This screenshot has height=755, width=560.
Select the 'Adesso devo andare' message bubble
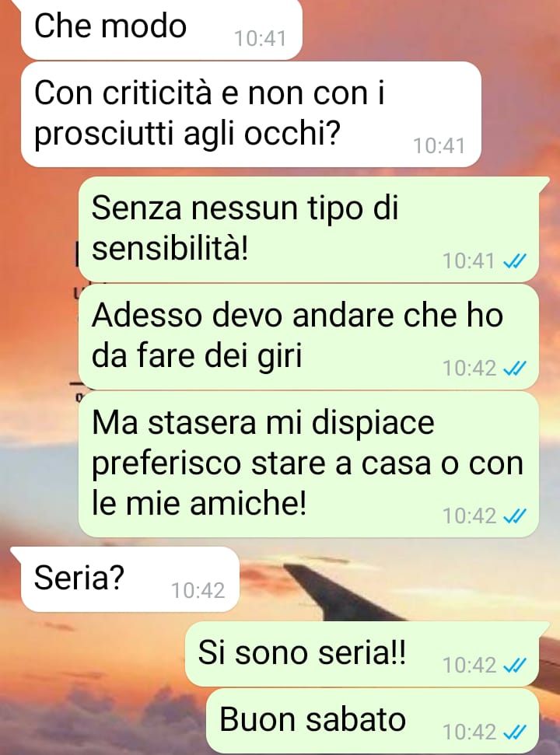point(308,336)
